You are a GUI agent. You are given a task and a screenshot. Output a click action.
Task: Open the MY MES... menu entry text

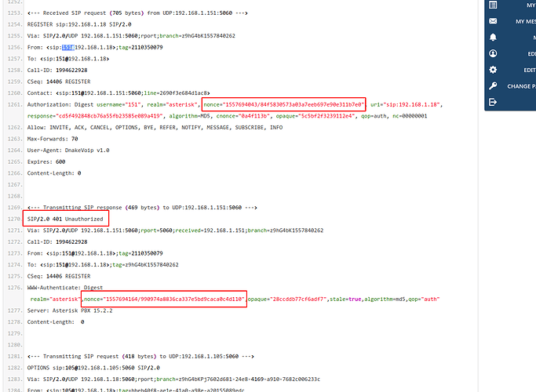coord(526,21)
